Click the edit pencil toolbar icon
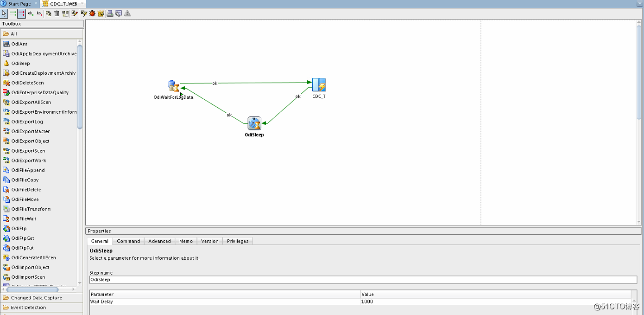 74,13
